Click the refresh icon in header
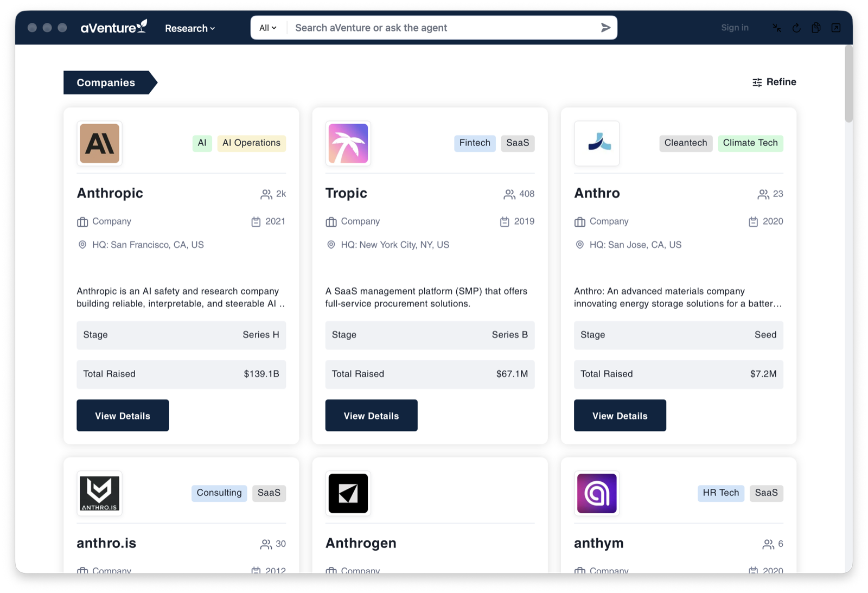Image resolution: width=868 pixels, height=593 pixels. (796, 28)
